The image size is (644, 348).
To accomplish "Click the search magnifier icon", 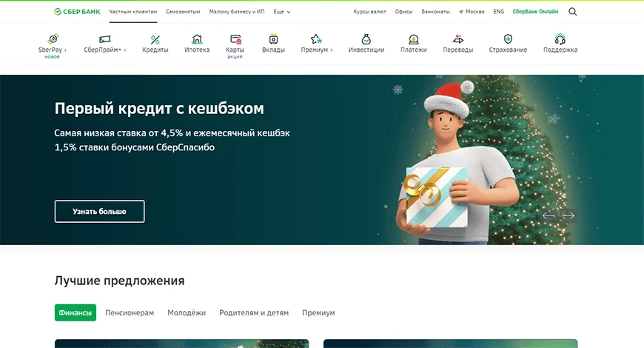I will [572, 12].
